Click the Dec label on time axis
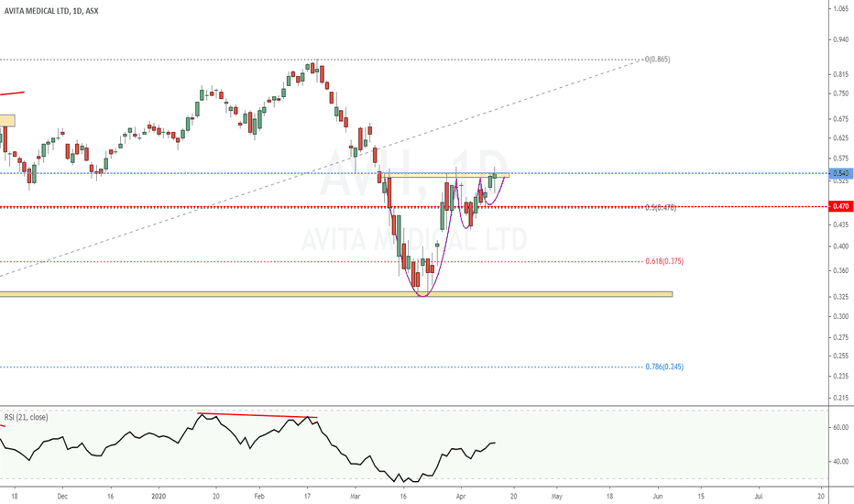 62,497
